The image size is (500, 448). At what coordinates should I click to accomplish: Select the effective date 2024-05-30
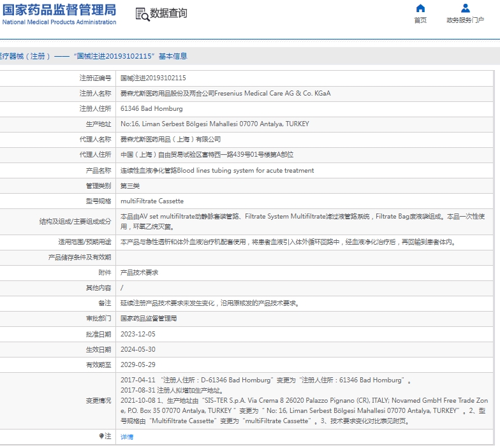pyautogui.click(x=138, y=349)
